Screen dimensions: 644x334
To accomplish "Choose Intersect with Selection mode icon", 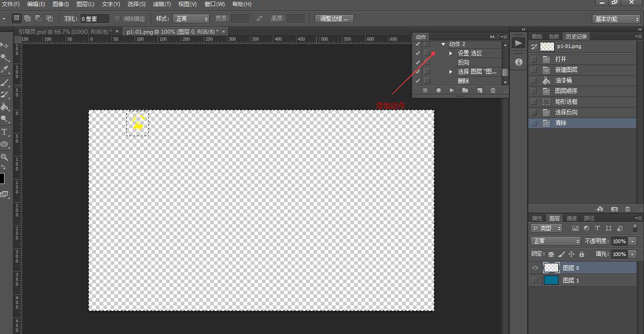I will (49, 18).
